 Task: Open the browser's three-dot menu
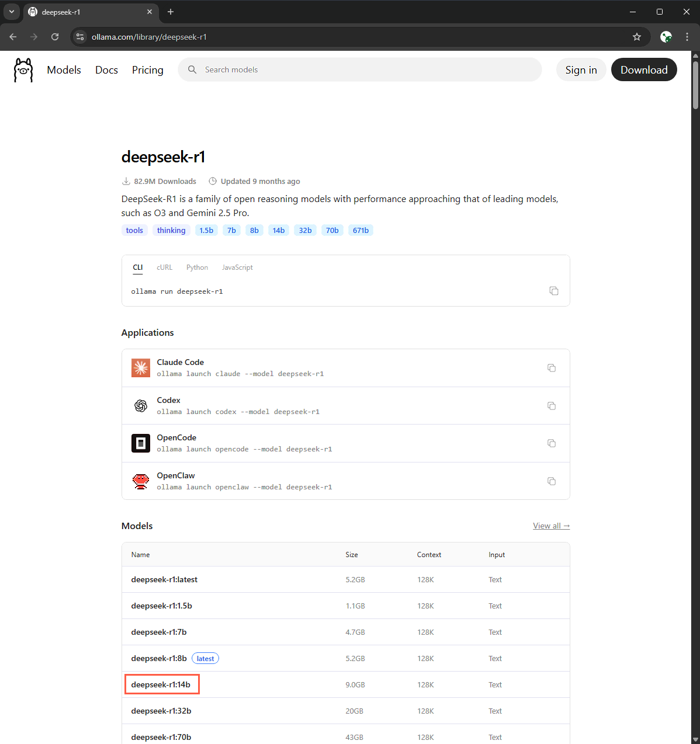687,37
